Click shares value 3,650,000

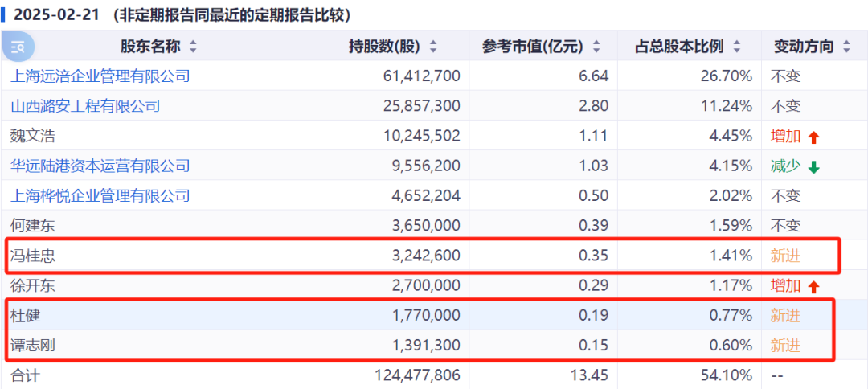click(425, 225)
